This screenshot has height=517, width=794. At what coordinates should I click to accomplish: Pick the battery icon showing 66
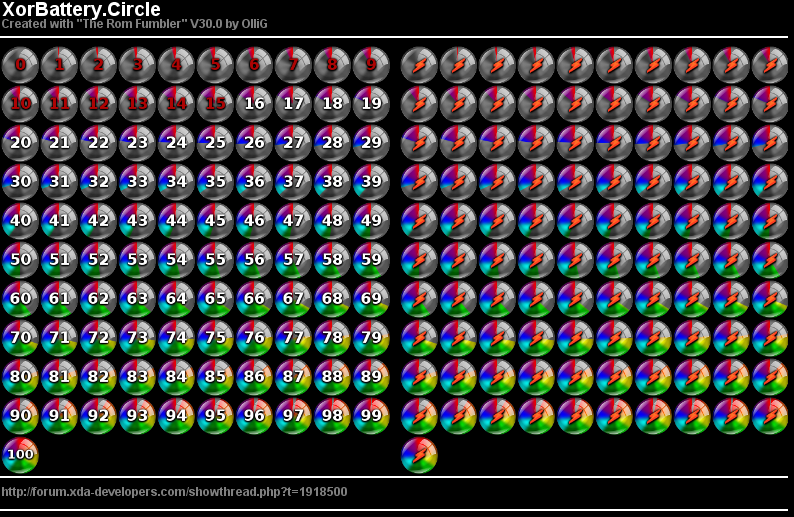(x=254, y=299)
